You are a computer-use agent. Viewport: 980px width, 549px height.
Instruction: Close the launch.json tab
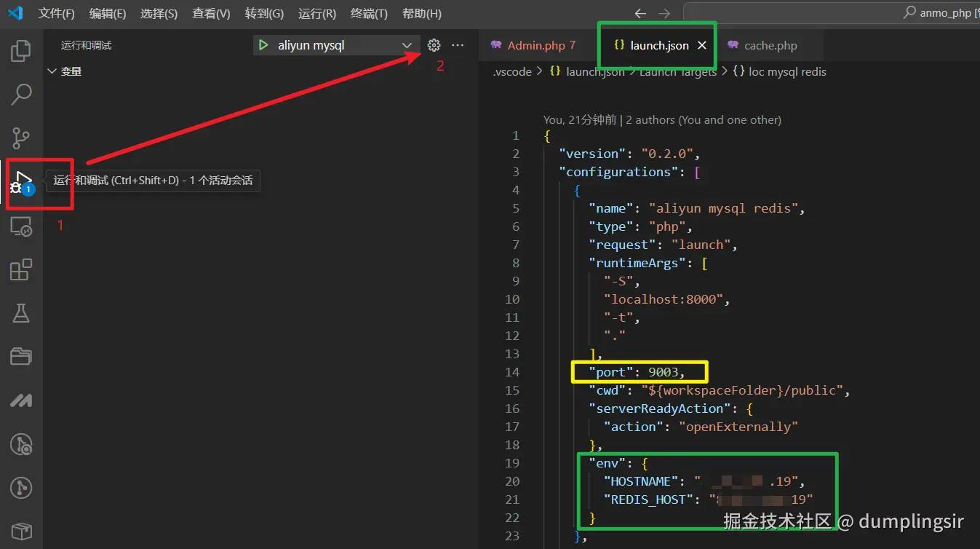tap(702, 45)
